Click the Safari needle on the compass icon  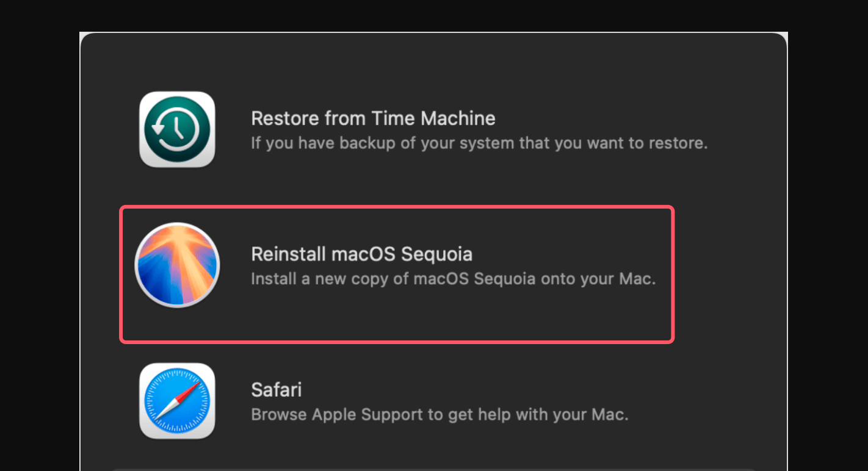(x=177, y=400)
